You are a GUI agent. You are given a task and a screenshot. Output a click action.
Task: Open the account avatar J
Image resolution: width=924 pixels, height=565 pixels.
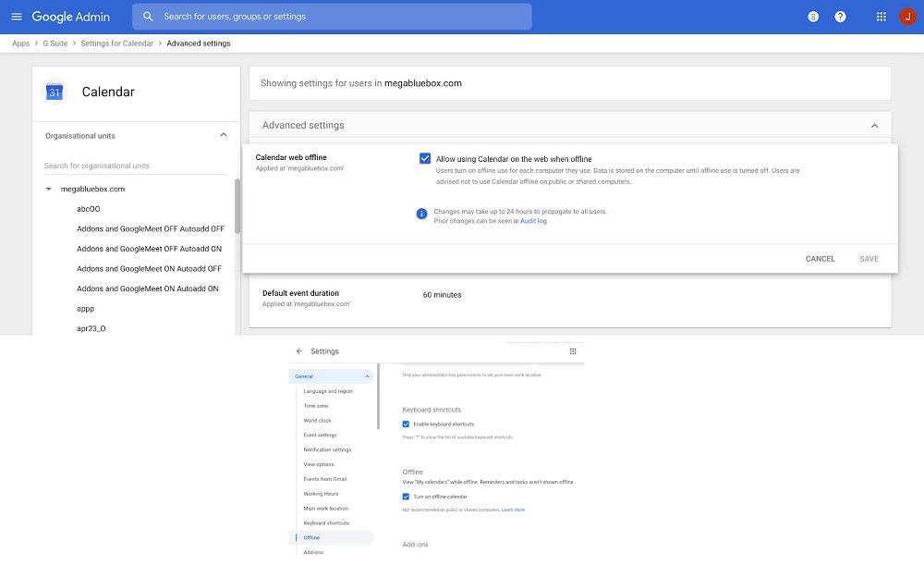click(907, 17)
